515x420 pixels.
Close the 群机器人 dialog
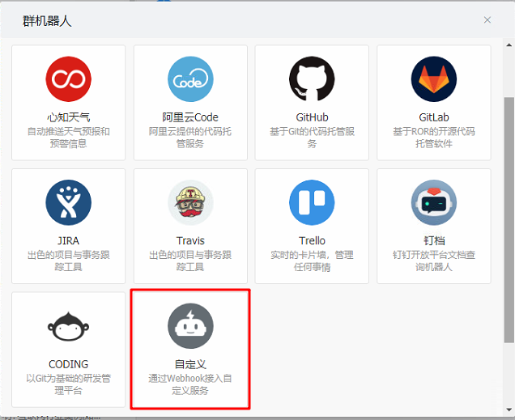[487, 20]
